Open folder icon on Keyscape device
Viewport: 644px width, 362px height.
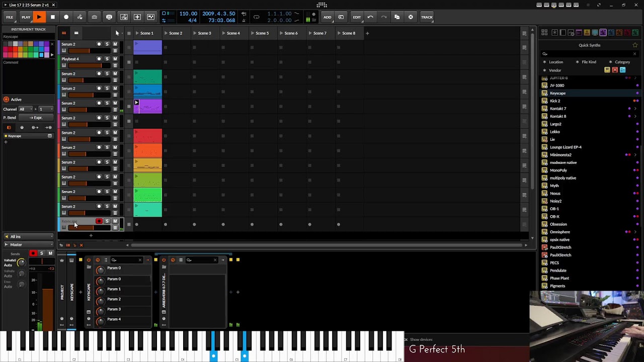coord(89,267)
